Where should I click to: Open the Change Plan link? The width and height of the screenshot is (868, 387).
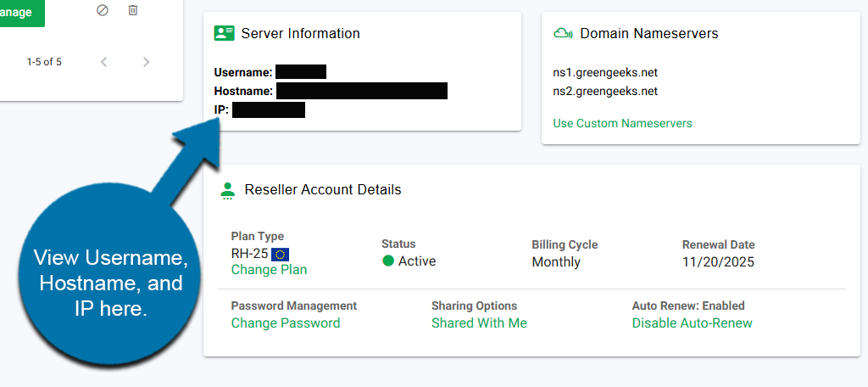[269, 270]
